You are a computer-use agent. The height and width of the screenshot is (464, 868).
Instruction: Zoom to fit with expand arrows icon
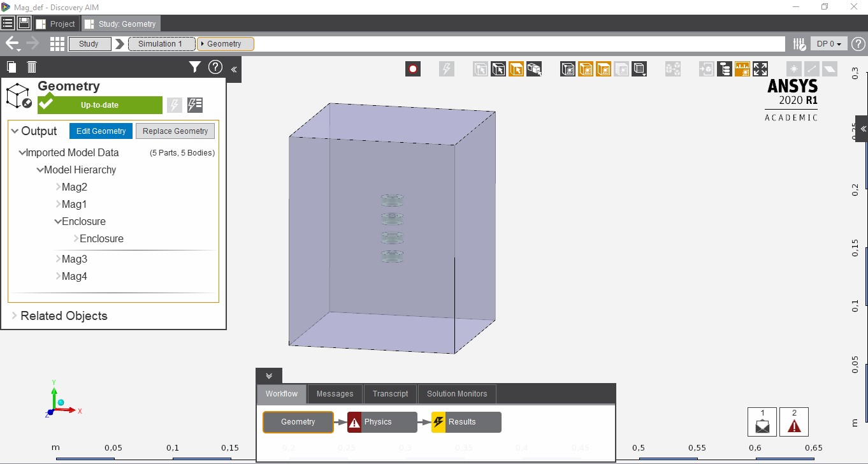(x=760, y=69)
